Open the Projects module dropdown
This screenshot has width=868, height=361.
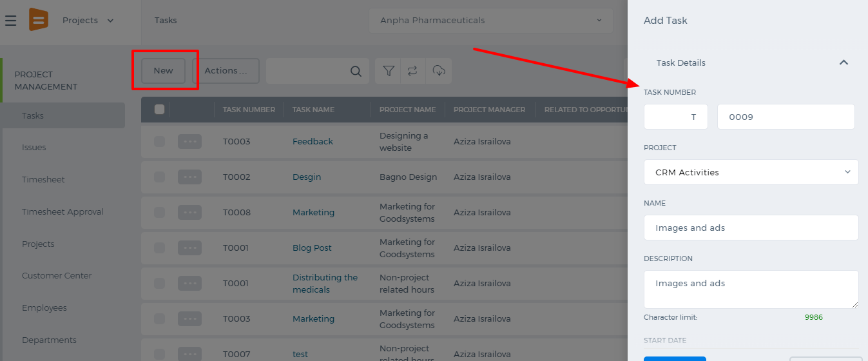88,21
